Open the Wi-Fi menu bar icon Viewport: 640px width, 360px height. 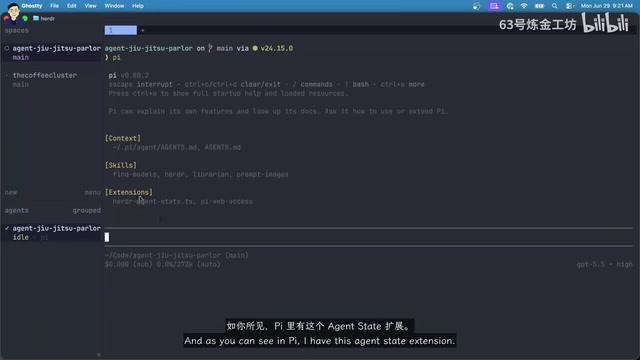(x=524, y=6)
